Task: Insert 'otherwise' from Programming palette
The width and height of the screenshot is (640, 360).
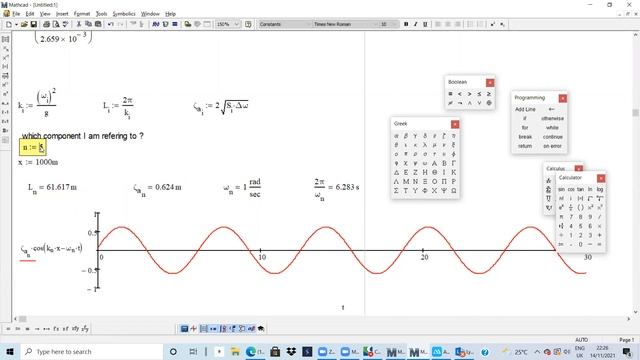Action: point(552,118)
